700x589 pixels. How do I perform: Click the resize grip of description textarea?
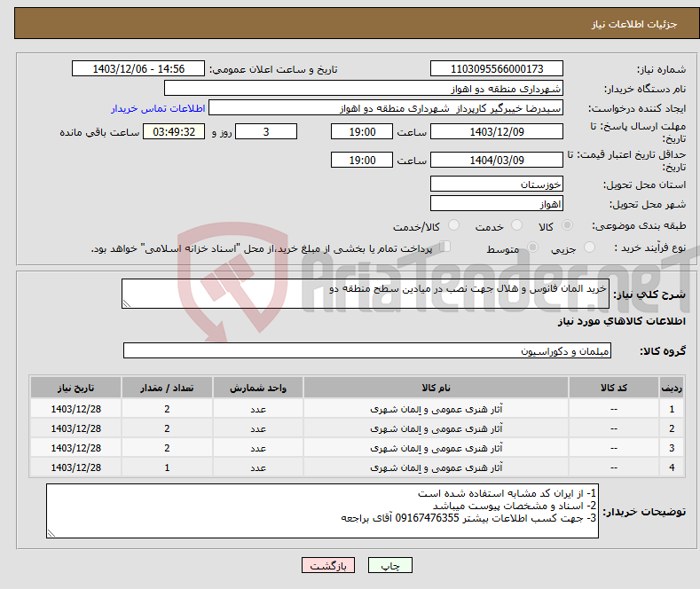127,303
